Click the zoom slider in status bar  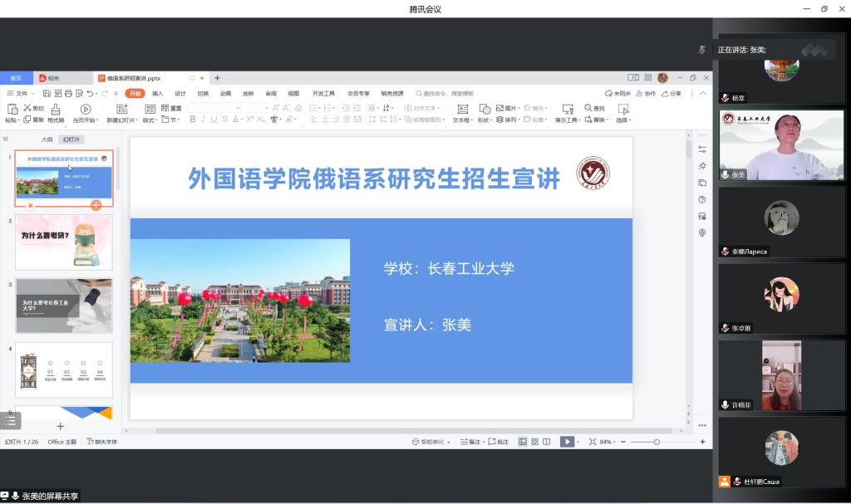tap(657, 442)
